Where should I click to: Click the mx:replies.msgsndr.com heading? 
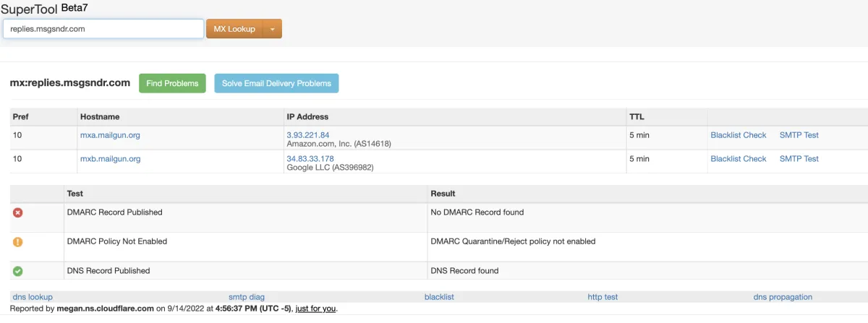coord(70,83)
